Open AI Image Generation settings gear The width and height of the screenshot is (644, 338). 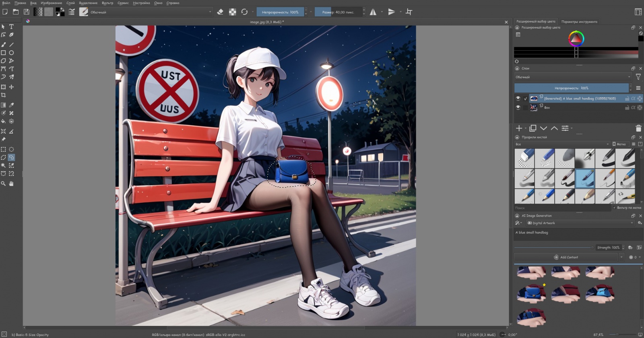(640, 223)
